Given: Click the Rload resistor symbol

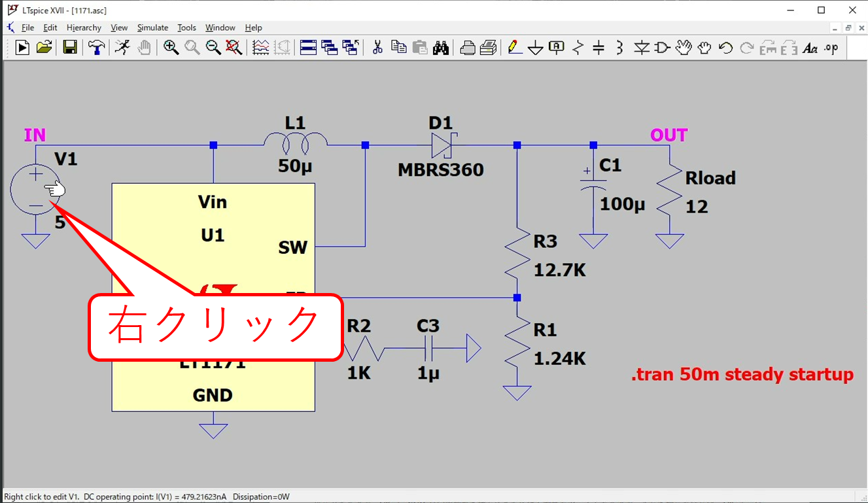Looking at the screenshot, I should pos(670,190).
